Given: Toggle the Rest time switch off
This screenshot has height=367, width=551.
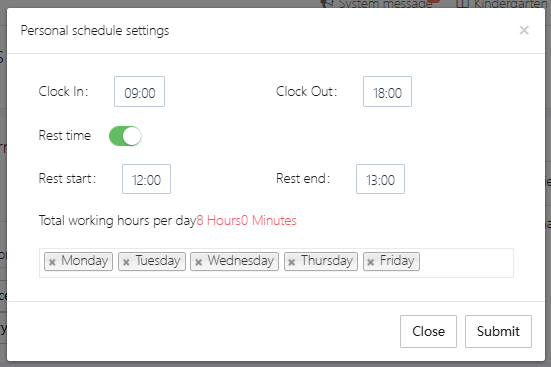Looking at the screenshot, I should pos(125,136).
